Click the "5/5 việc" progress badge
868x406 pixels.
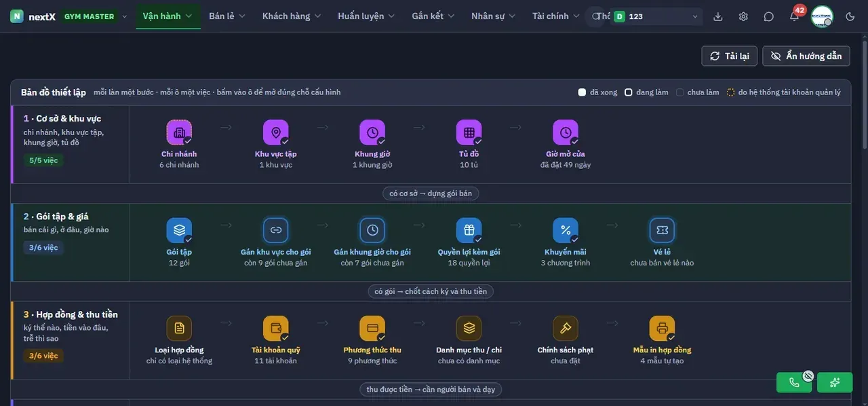[43, 160]
